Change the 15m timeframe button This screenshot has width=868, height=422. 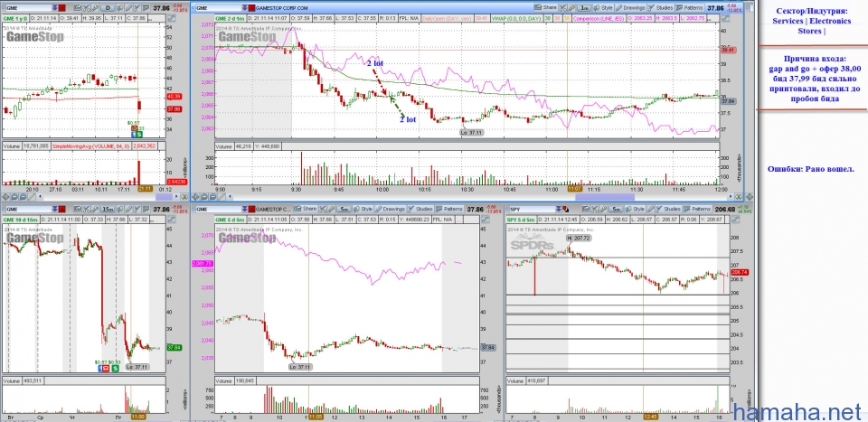click(108, 209)
